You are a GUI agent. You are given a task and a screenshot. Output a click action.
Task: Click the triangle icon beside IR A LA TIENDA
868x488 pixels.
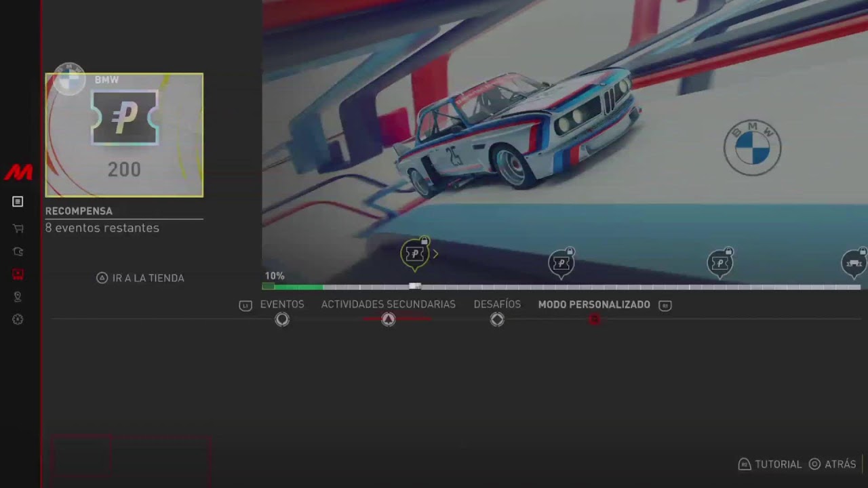click(x=102, y=278)
